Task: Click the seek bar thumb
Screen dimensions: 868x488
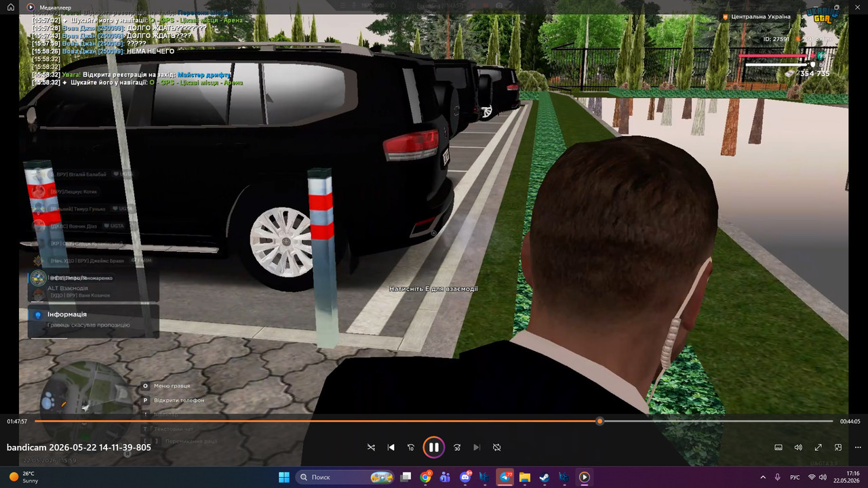Action: point(599,421)
